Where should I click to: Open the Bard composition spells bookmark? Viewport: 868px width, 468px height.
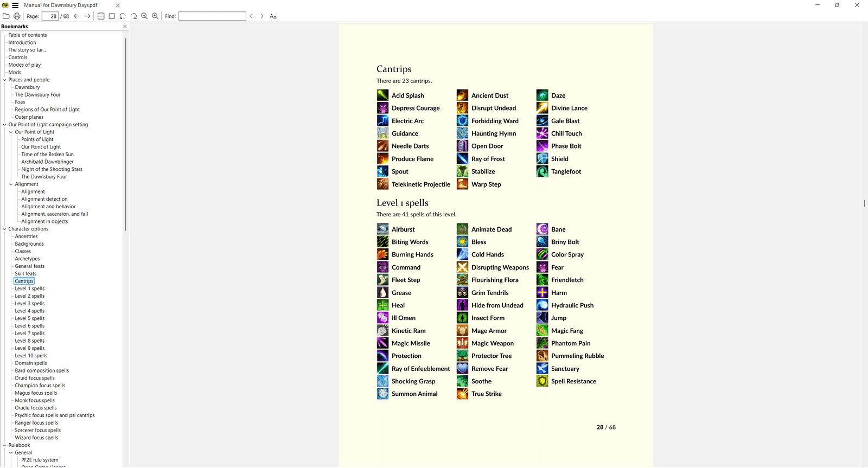tap(42, 371)
